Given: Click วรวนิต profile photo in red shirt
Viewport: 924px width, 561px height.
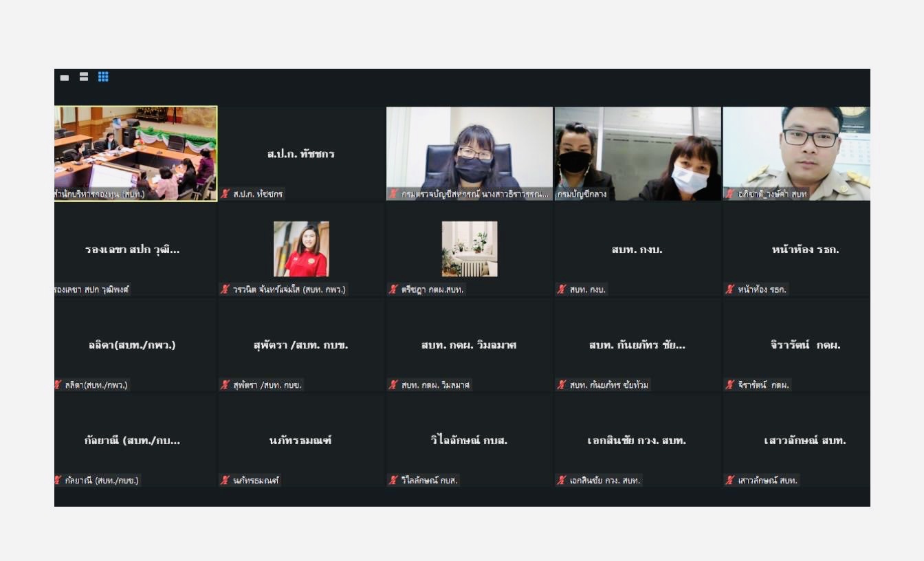Looking at the screenshot, I should point(301,249).
